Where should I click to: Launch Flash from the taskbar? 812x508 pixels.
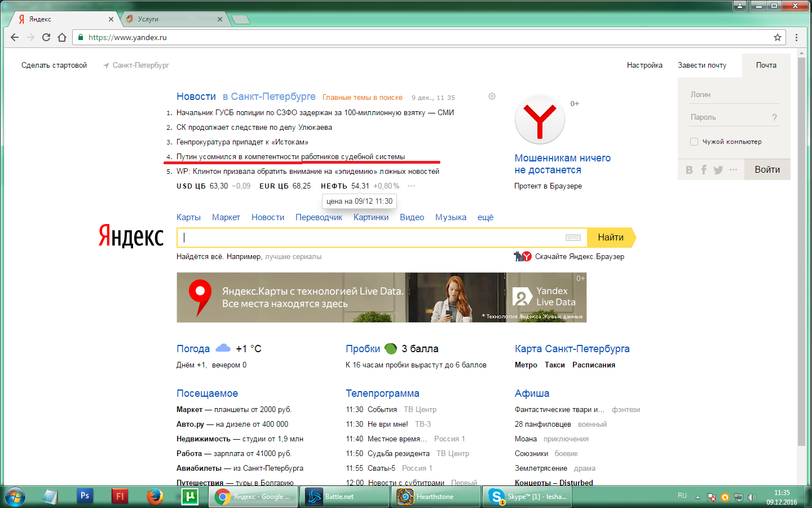120,496
